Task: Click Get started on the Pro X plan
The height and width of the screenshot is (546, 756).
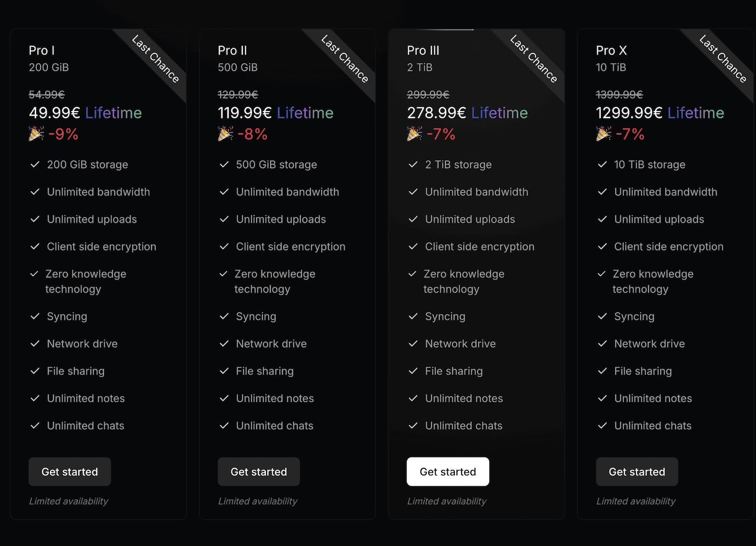Action: (636, 471)
